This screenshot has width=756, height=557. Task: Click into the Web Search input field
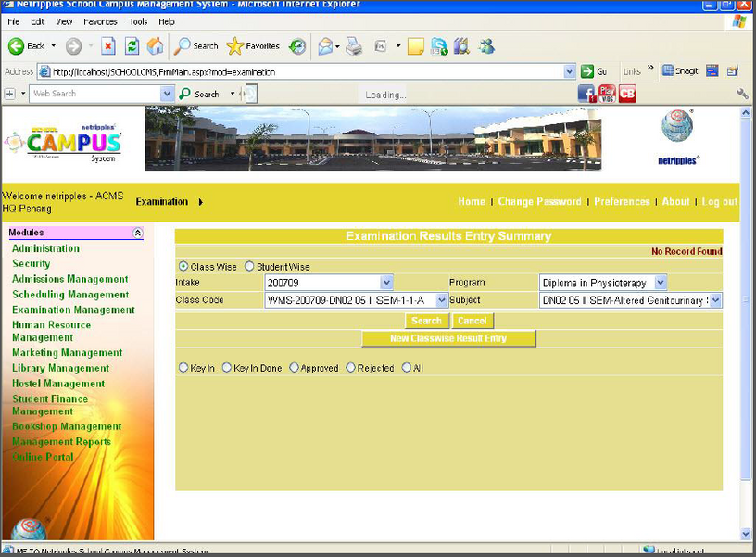(x=95, y=94)
